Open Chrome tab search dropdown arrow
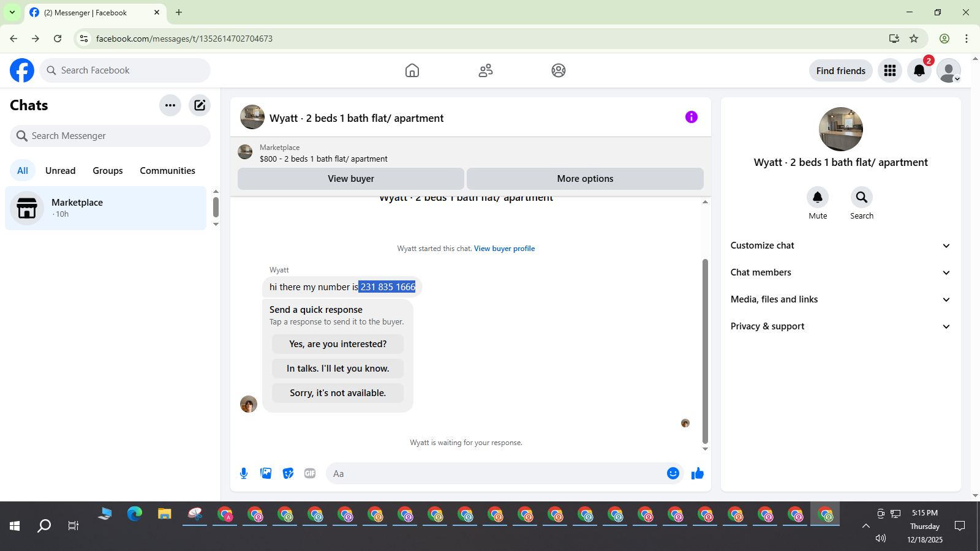Viewport: 980px width, 551px height. (x=12, y=12)
